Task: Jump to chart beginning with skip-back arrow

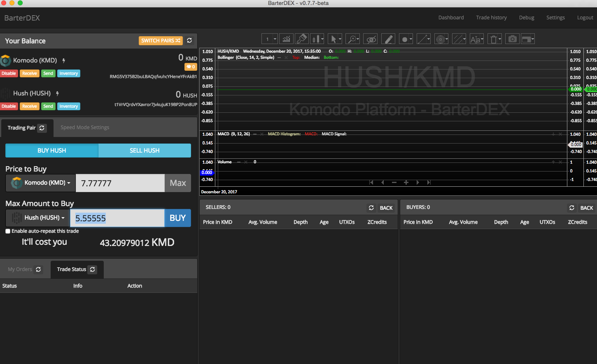Action: 371,182
